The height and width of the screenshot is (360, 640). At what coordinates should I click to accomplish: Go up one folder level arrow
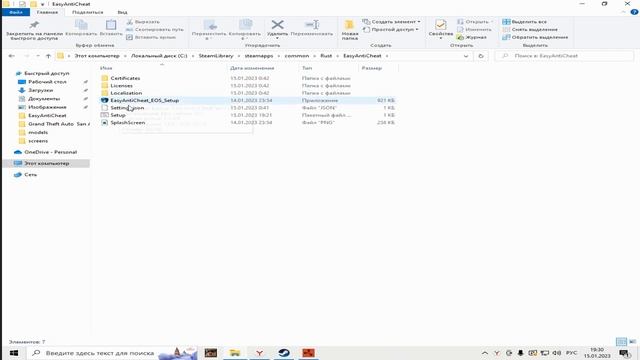48,56
